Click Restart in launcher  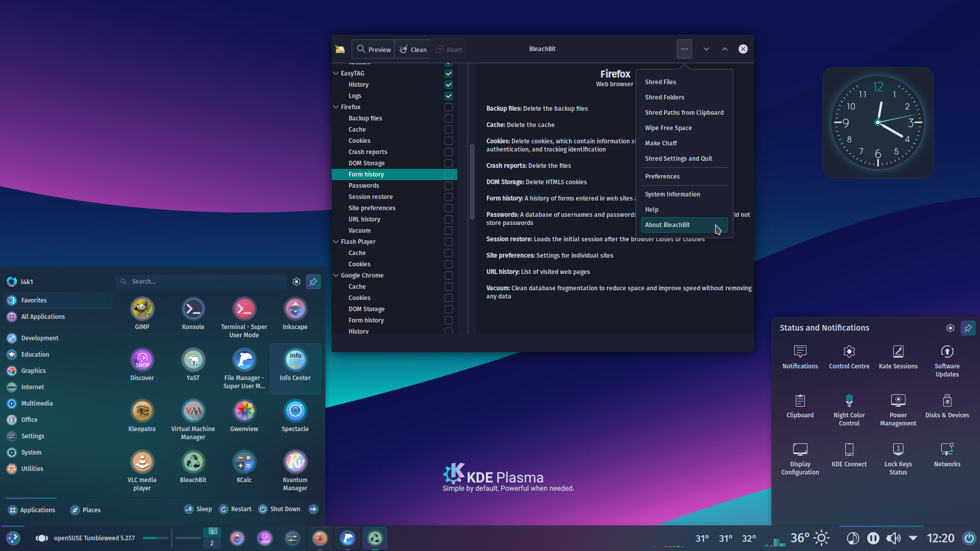pyautogui.click(x=235, y=509)
